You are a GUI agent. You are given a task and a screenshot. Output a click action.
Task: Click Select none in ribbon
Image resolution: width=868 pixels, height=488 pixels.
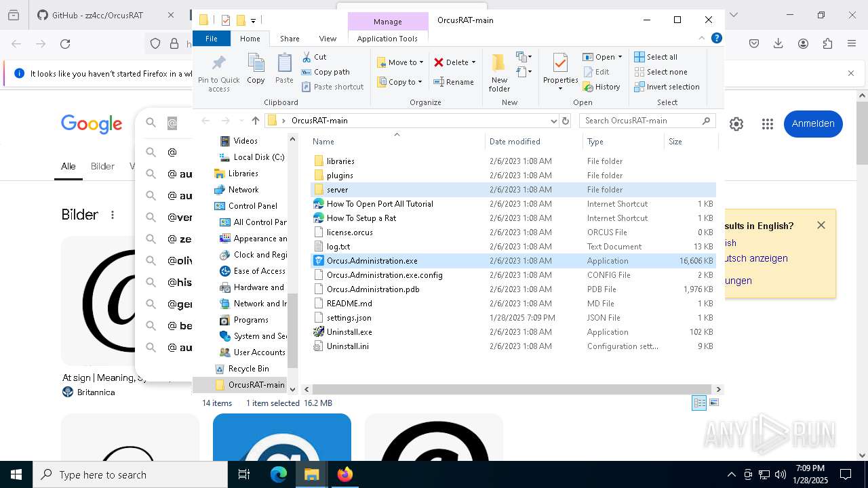pos(661,72)
